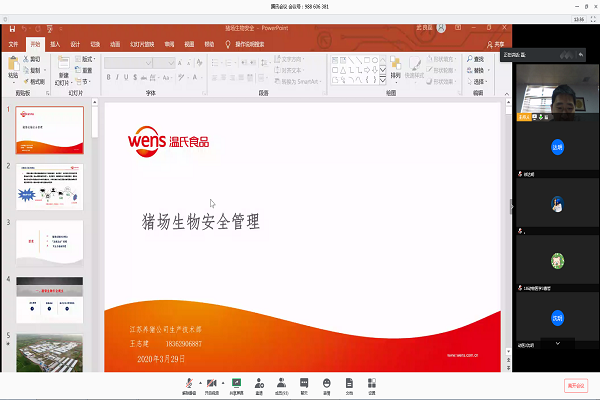Click the Paste icon in PowerPoint ribbon
The height and width of the screenshot is (400, 600).
[13, 66]
